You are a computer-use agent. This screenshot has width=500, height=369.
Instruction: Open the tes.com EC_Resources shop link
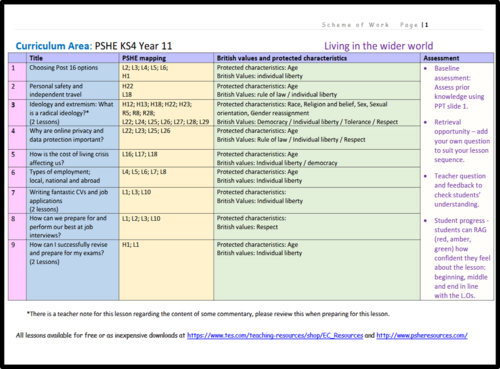[x=275, y=335]
